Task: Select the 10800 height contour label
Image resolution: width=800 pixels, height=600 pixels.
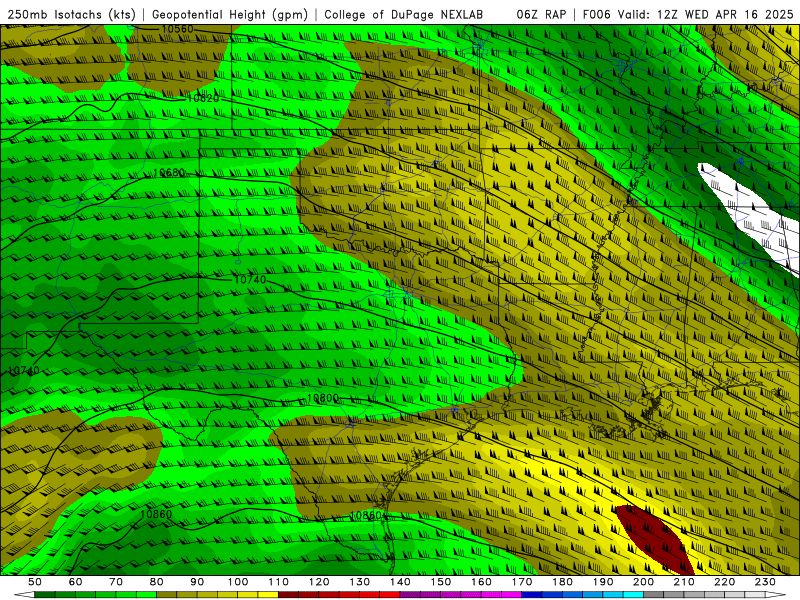Action: click(x=322, y=398)
